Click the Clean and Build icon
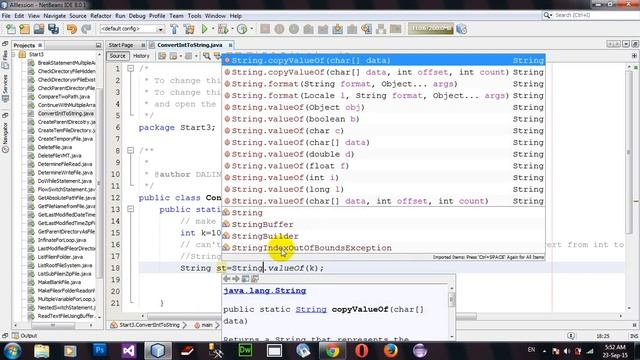Screen dimensions: 640x360 (189, 29)
